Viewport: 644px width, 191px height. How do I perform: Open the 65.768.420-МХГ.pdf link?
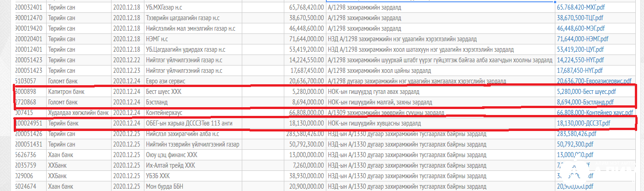pyautogui.click(x=580, y=8)
